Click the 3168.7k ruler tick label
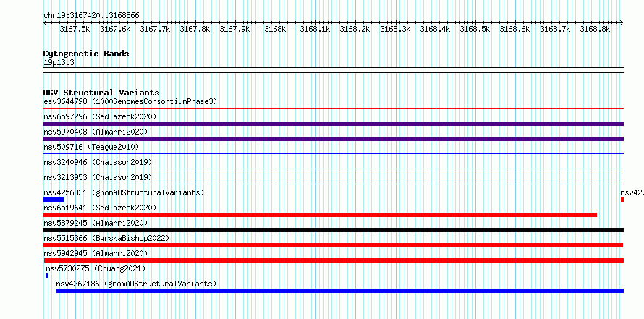 [555, 29]
